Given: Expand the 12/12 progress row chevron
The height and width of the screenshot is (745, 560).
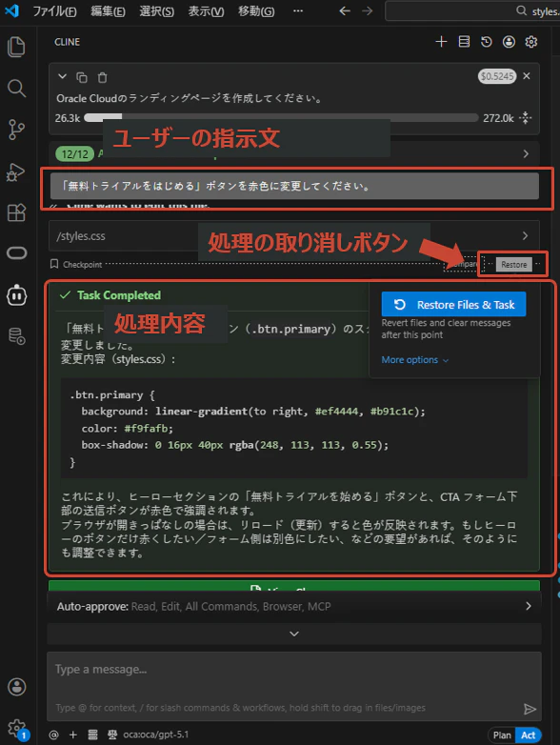Looking at the screenshot, I should [526, 154].
